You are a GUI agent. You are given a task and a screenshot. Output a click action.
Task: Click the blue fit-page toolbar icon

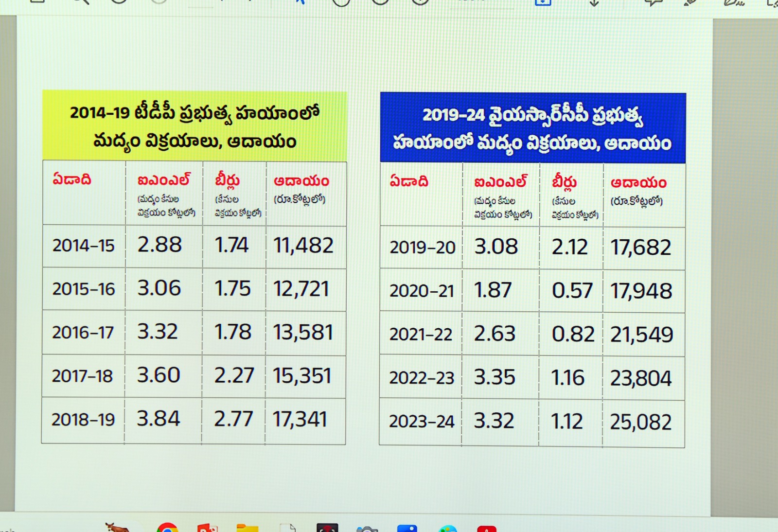point(543,2)
